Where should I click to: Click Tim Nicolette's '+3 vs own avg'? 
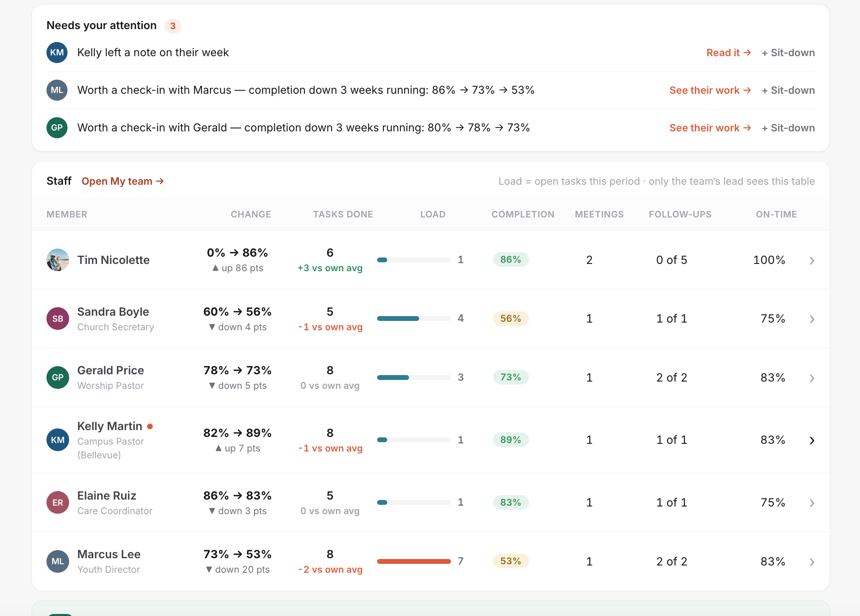[x=330, y=268]
